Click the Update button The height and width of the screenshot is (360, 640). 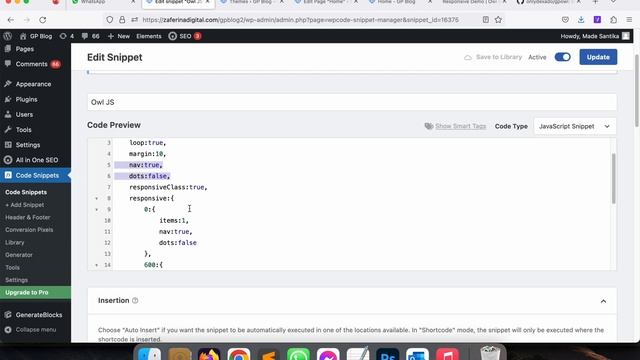pos(598,57)
